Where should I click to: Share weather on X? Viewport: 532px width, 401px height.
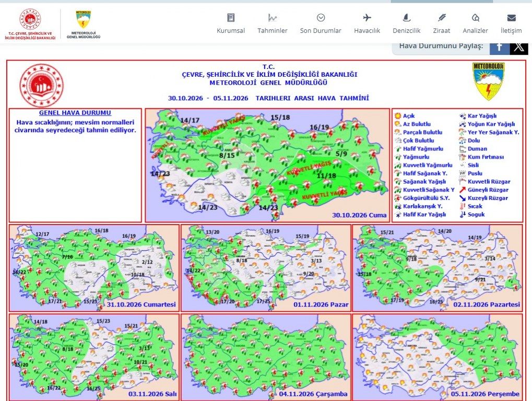519,48
